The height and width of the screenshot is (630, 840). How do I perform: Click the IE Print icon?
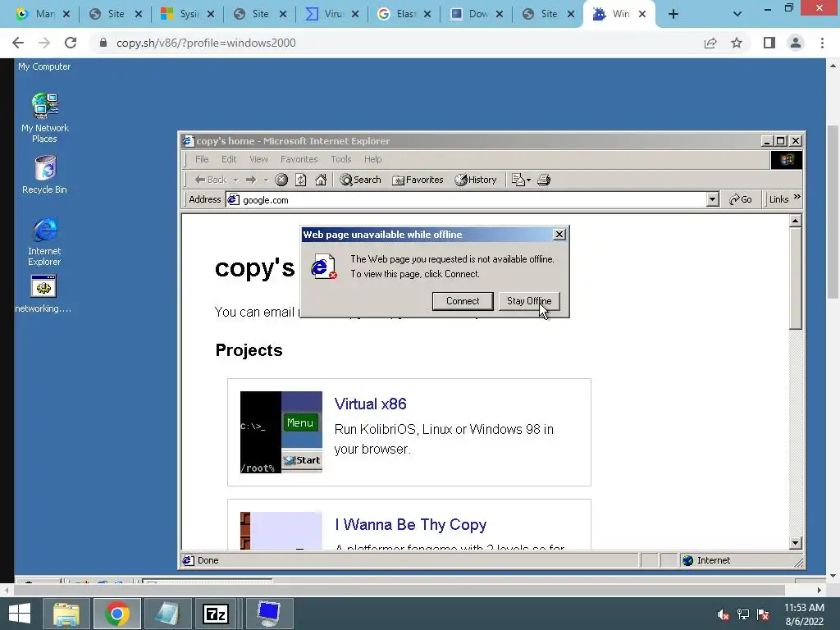(544, 180)
